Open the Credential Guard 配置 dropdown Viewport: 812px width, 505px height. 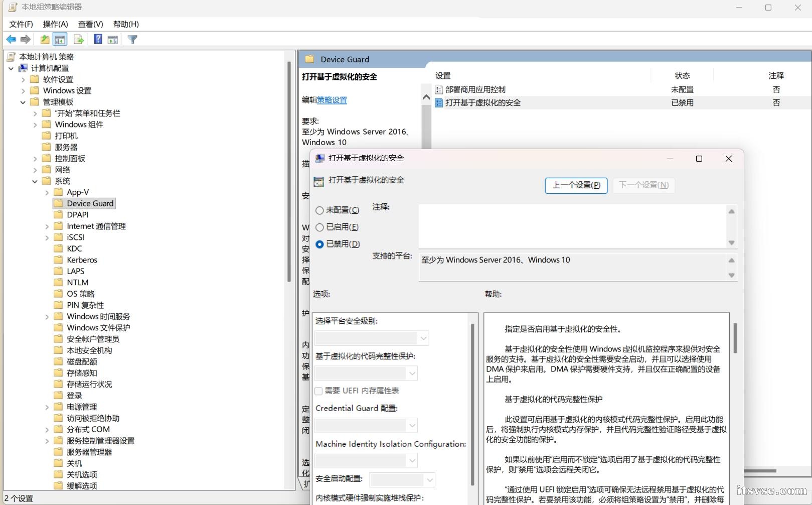[366, 426]
